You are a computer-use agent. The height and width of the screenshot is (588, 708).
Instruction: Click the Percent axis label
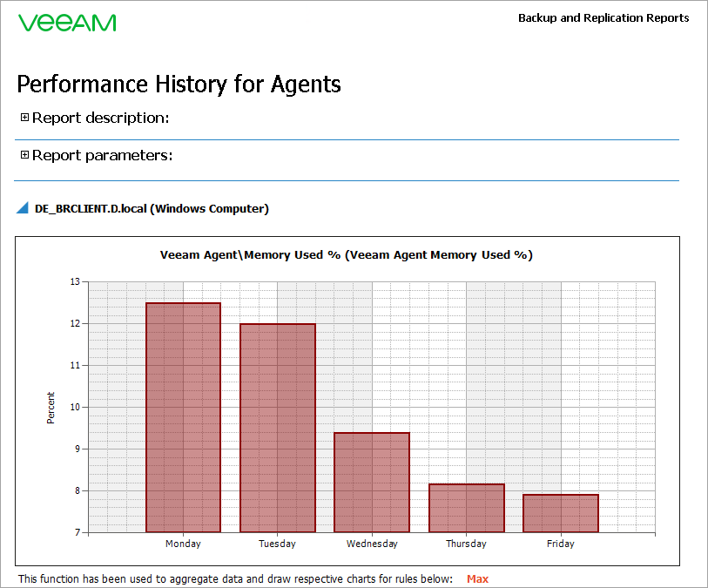(51, 408)
